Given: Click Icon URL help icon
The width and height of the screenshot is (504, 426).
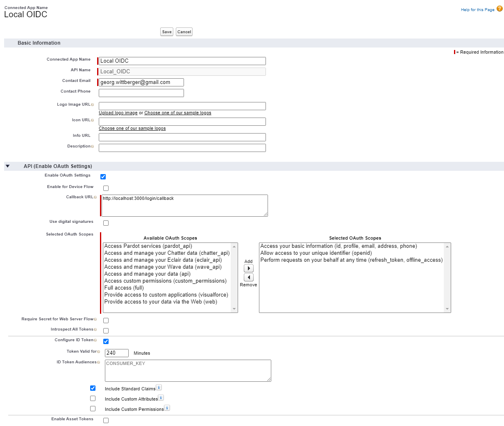Looking at the screenshot, I should (x=92, y=120).
